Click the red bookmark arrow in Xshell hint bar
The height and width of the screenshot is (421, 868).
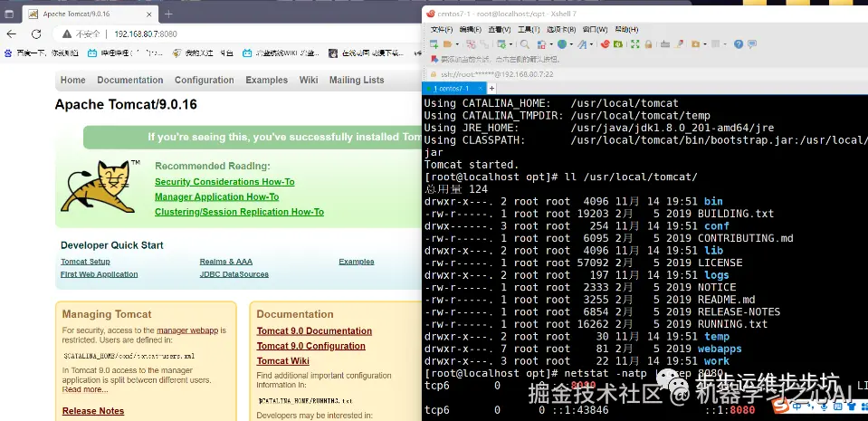click(x=434, y=59)
